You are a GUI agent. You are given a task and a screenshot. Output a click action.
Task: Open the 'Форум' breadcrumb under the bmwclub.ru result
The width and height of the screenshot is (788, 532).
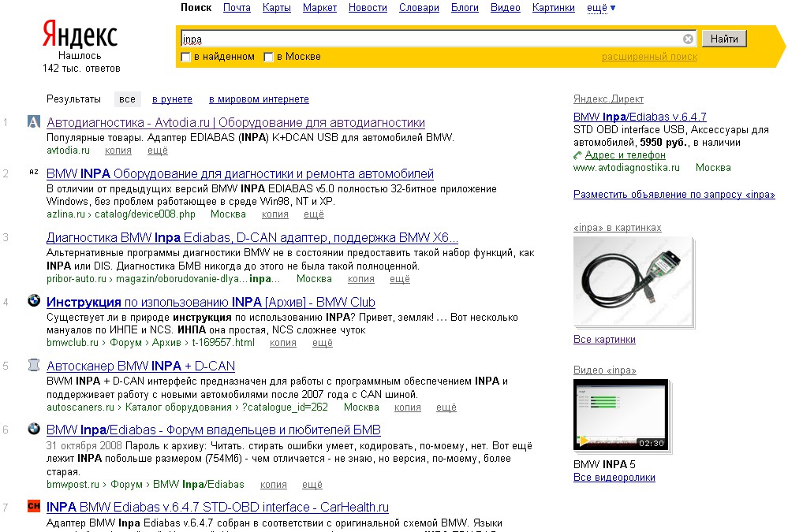point(125,342)
